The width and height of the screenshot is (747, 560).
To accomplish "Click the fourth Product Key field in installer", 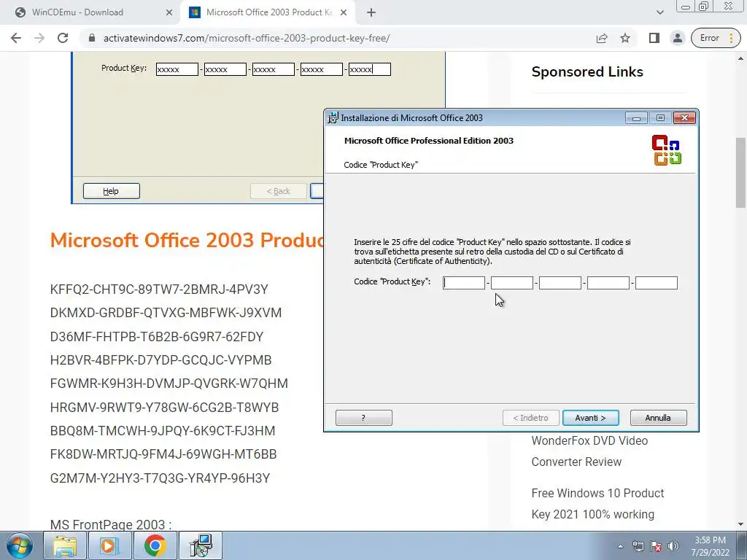I will point(608,283).
